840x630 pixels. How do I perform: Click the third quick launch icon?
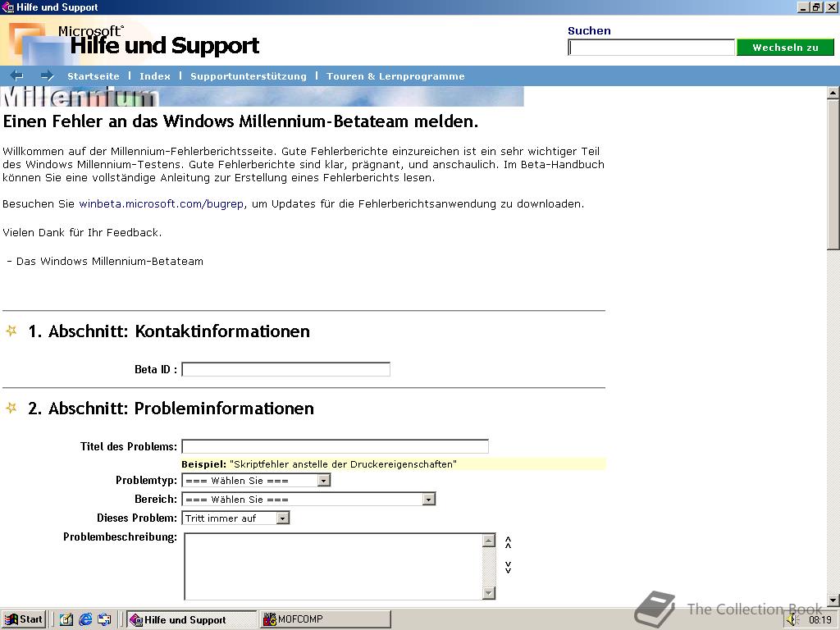(x=104, y=620)
